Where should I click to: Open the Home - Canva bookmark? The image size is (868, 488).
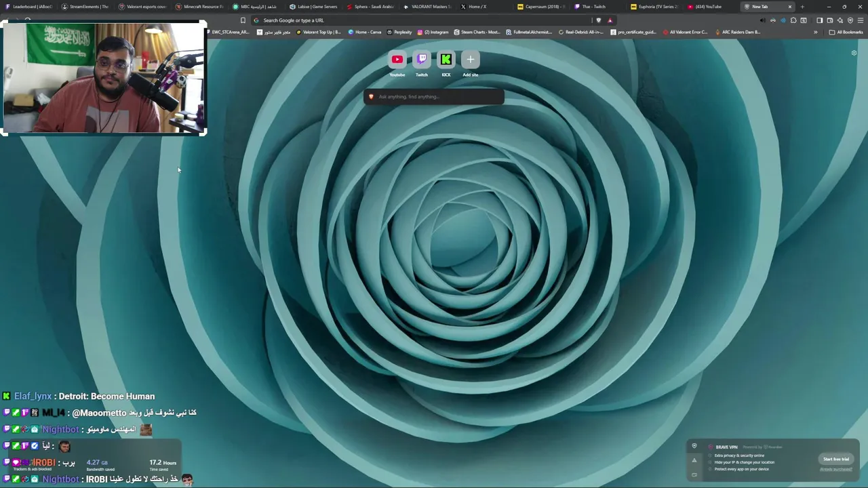click(366, 32)
